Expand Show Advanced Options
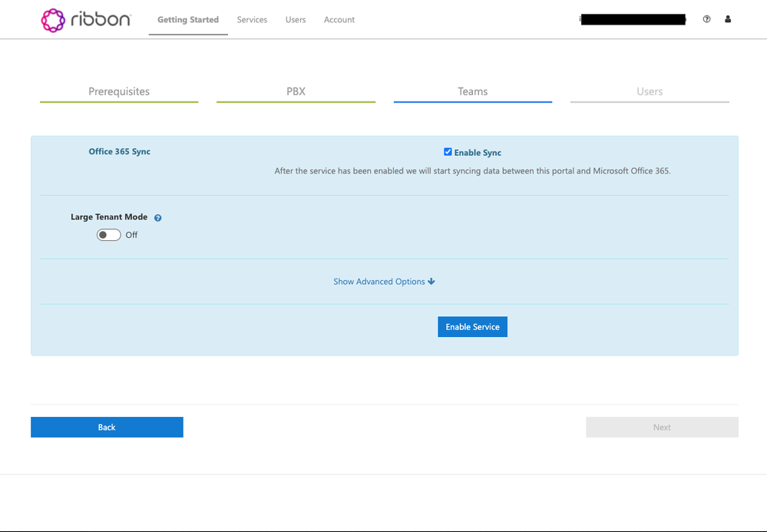Image resolution: width=767 pixels, height=532 pixels. pos(384,282)
